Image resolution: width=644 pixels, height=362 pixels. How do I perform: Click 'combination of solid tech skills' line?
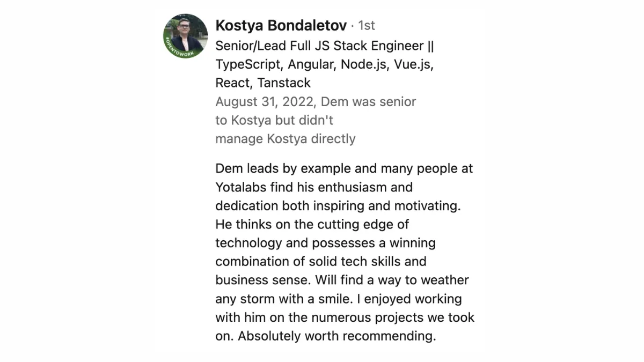[x=321, y=262]
